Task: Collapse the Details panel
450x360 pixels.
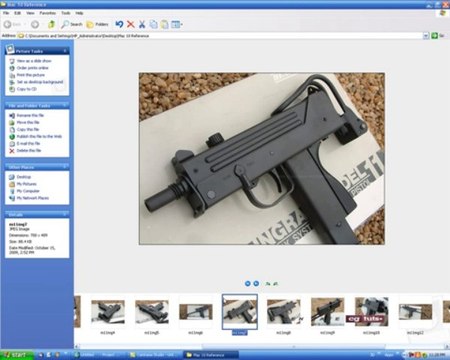Action: pos(65,214)
